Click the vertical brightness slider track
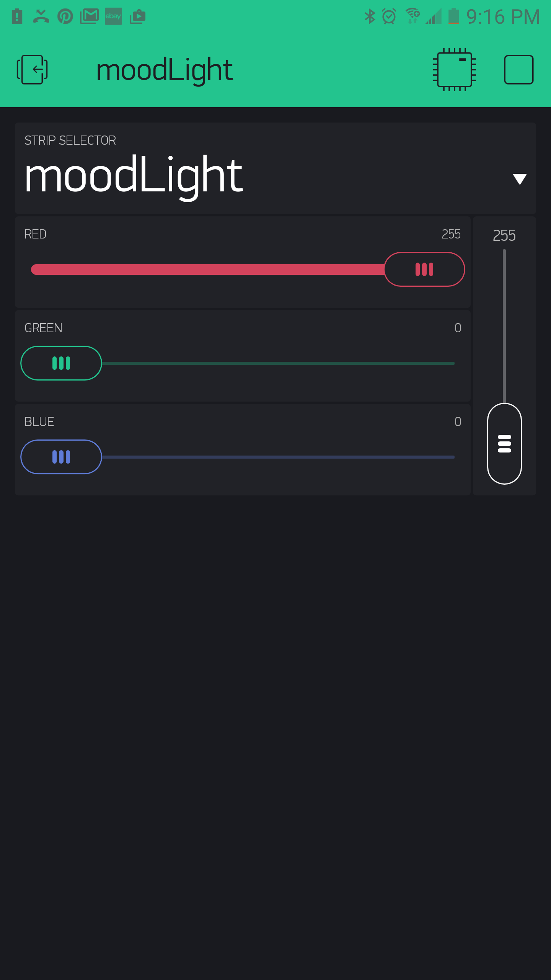This screenshot has width=551, height=980. 504,325
